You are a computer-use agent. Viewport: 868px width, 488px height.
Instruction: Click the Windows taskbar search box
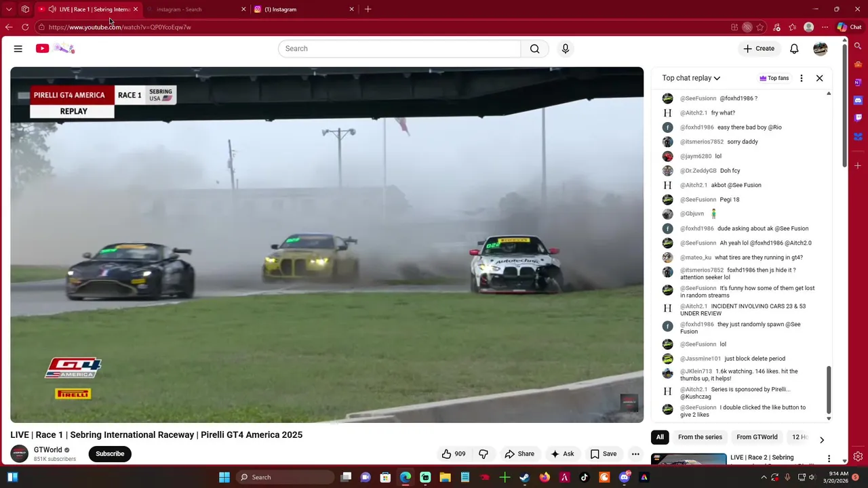click(x=285, y=477)
